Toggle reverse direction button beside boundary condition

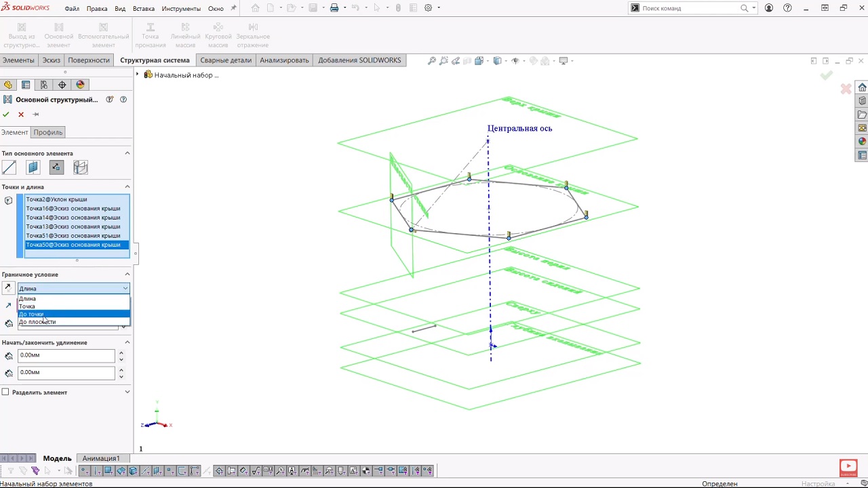(x=8, y=288)
